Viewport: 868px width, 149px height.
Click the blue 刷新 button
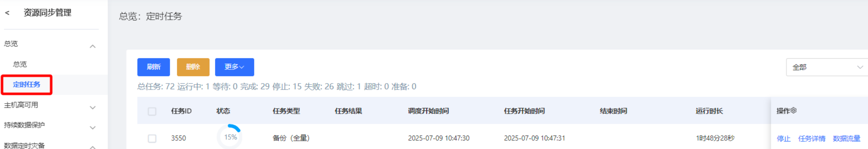tap(153, 67)
